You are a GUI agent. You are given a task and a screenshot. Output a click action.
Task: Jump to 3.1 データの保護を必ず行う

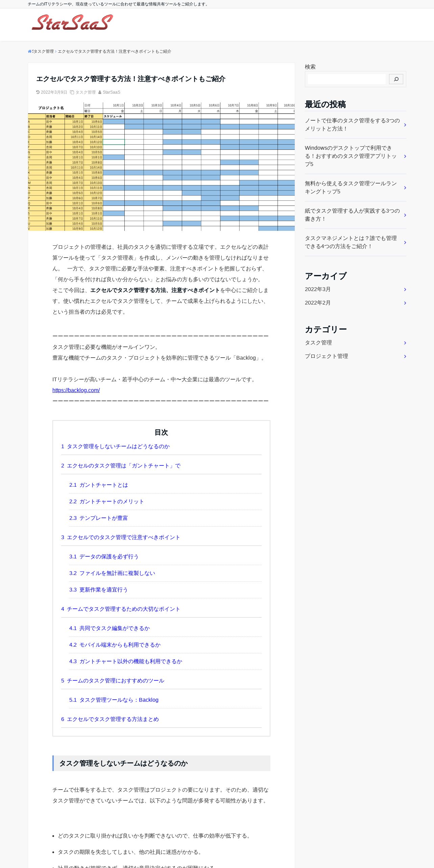[104, 557]
